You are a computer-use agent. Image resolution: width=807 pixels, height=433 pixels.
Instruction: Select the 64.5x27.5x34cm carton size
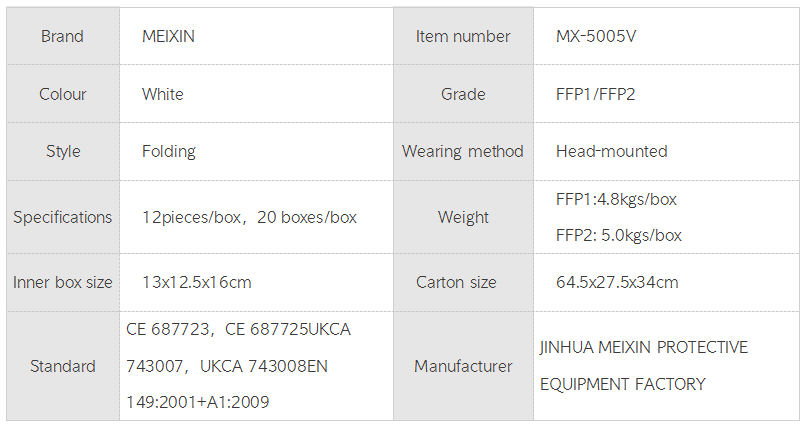[x=617, y=282]
